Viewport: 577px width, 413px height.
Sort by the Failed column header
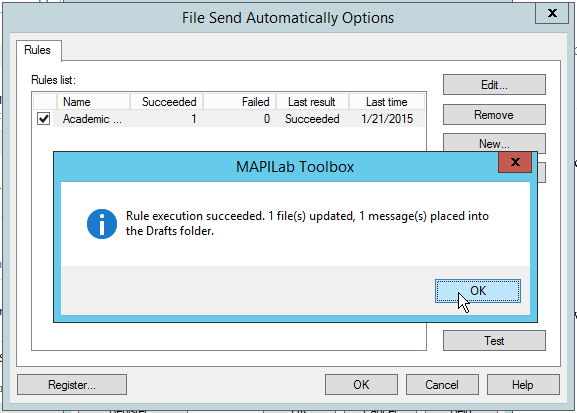point(240,102)
